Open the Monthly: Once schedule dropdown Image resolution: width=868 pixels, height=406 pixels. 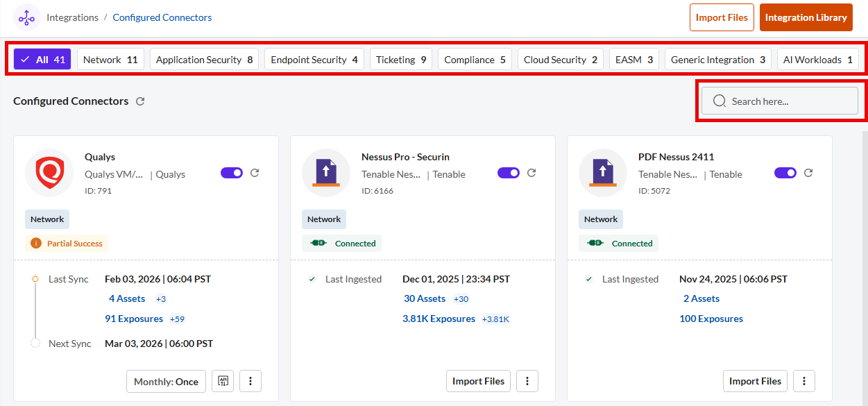pos(166,381)
